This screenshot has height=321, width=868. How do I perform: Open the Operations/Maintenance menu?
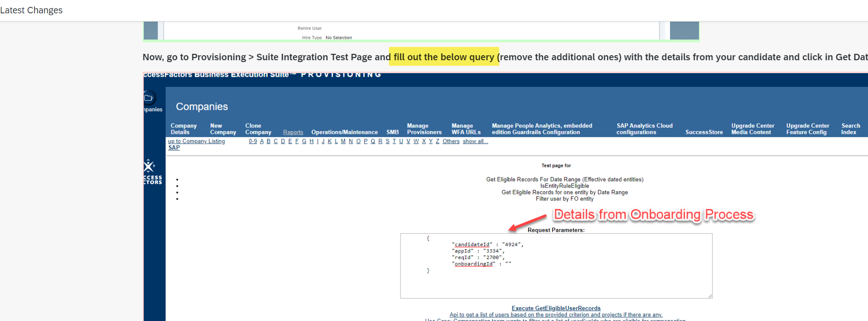(344, 132)
